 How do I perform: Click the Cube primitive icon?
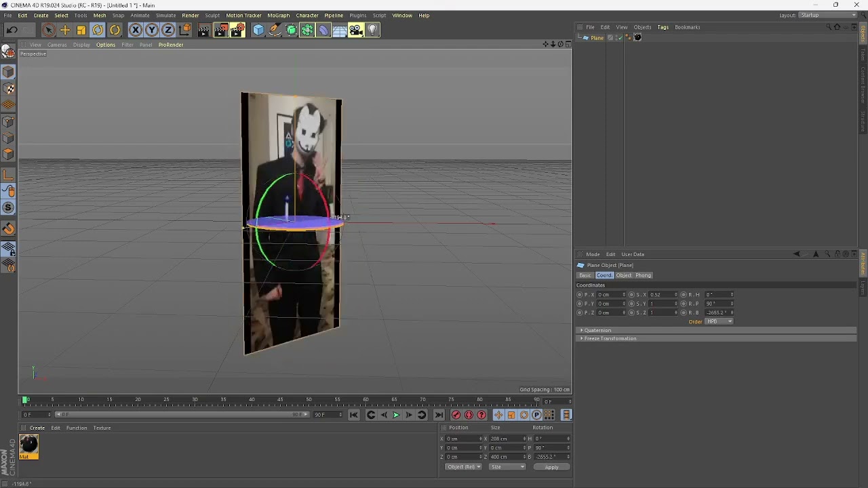[x=258, y=30]
